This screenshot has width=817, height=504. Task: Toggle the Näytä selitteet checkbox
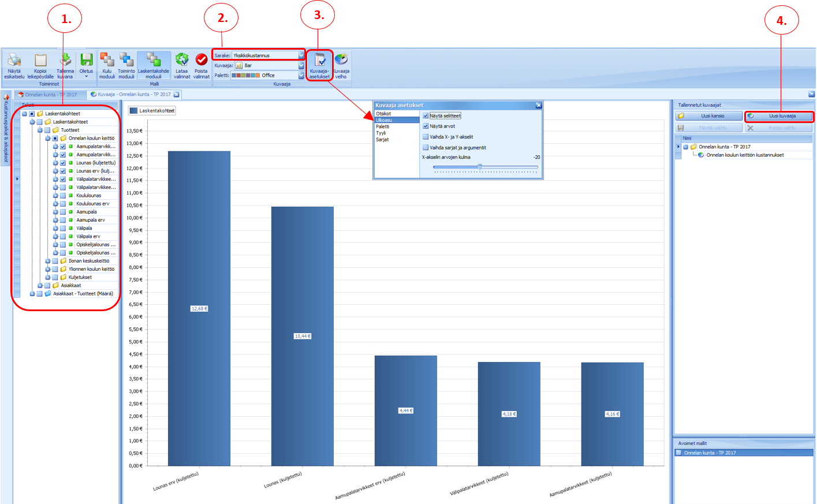tap(426, 115)
